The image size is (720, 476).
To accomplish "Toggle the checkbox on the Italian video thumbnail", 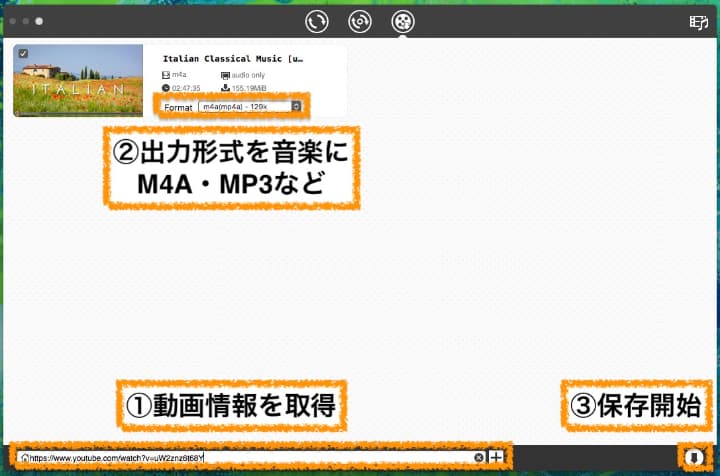I will pyautogui.click(x=23, y=54).
